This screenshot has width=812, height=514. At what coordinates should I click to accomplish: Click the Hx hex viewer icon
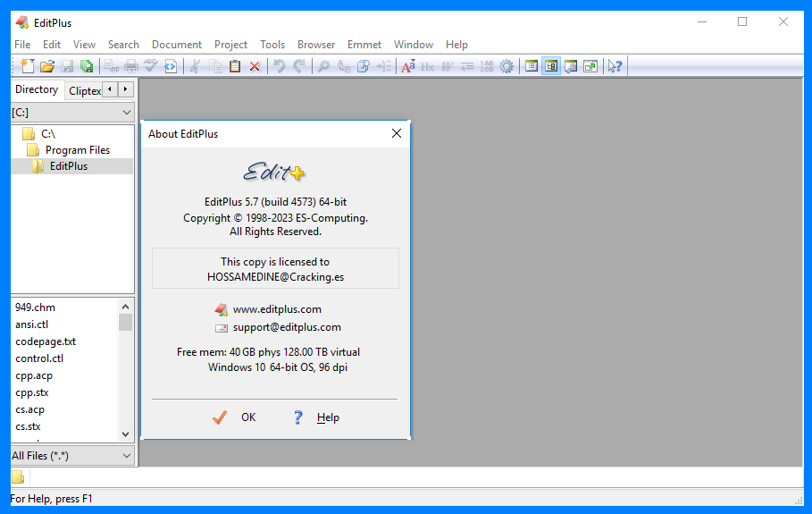tap(427, 66)
